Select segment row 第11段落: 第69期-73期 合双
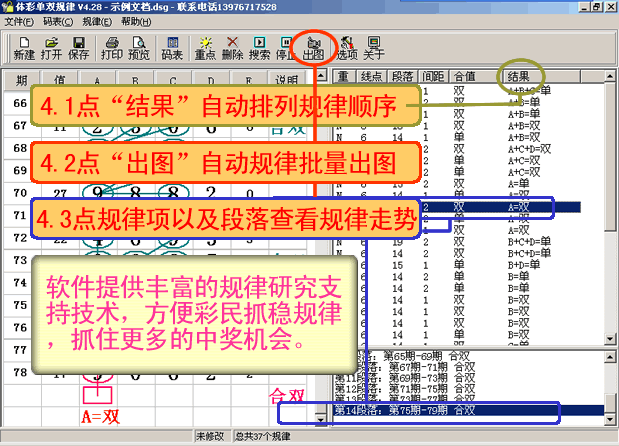Viewport: 619px width, 446px height. 469,378
